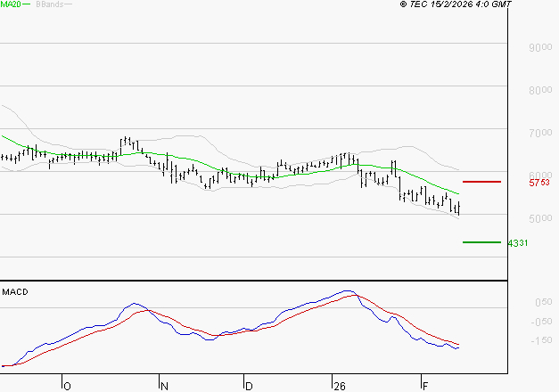Click the red 5753 resistance value
559x392 pixels.
[539, 183]
